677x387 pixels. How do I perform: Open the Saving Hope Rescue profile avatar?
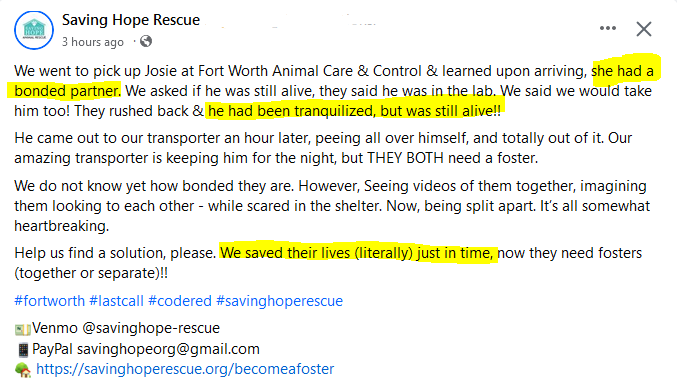pyautogui.click(x=34, y=30)
